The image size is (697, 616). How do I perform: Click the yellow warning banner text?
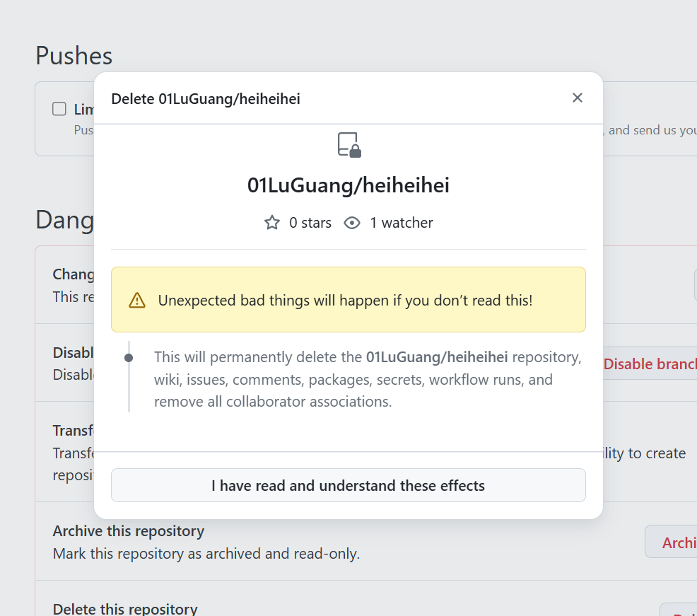click(345, 300)
